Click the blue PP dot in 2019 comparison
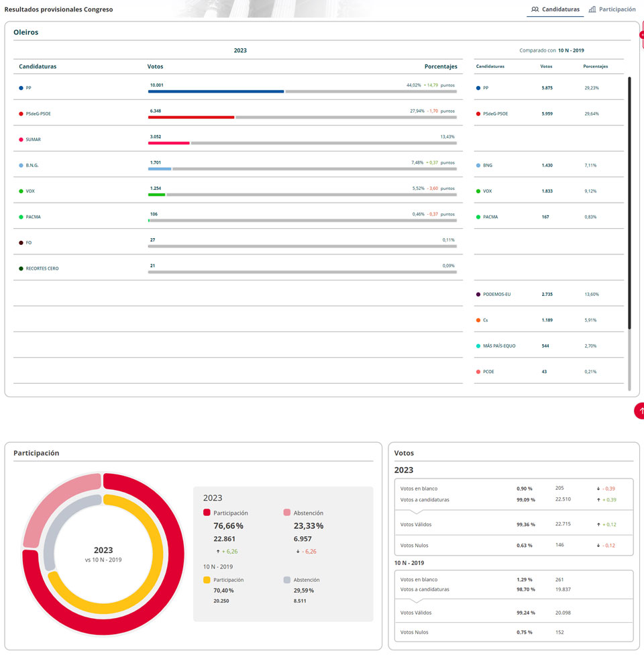 478,88
